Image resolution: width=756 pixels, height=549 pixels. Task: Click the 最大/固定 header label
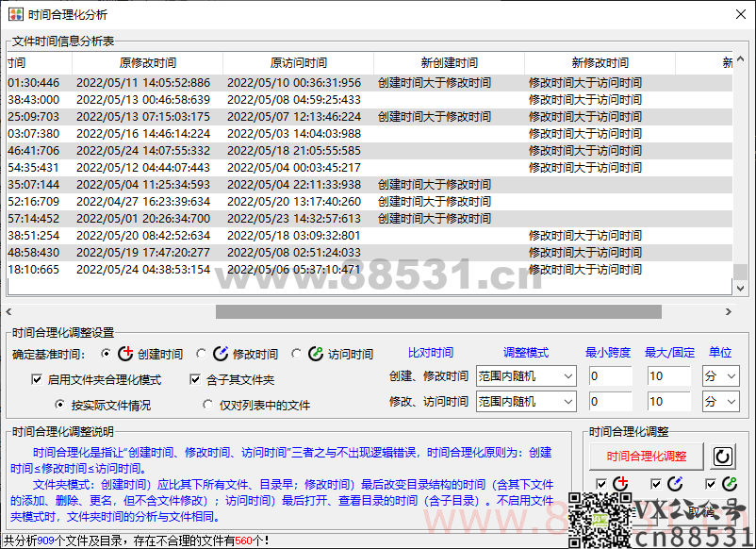[669, 353]
